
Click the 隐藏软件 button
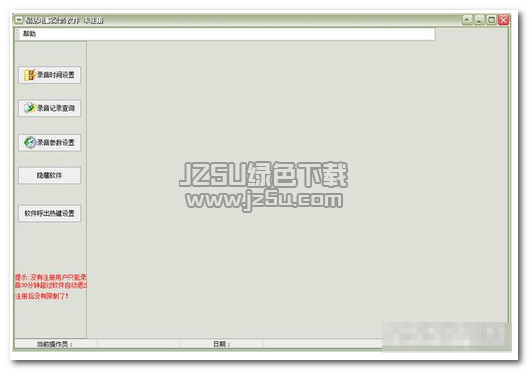coord(50,175)
